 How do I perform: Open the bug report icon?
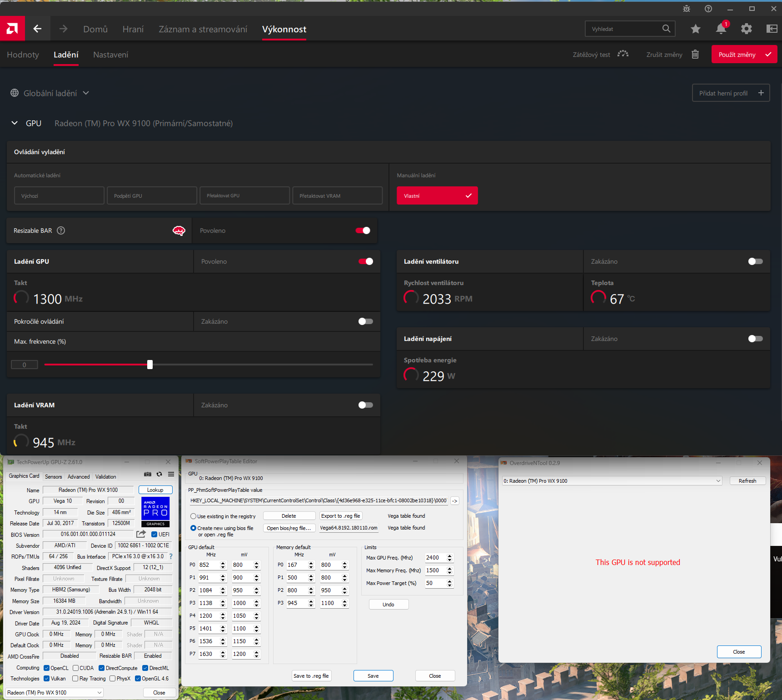pyautogui.click(x=687, y=9)
